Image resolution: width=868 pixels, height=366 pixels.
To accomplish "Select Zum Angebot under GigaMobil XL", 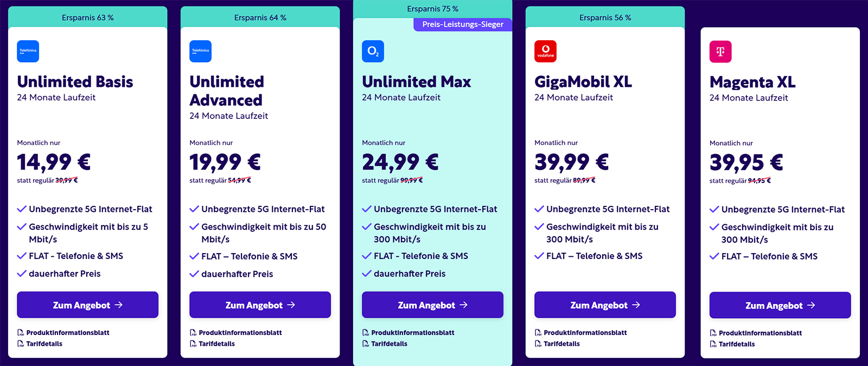I will coord(605,305).
